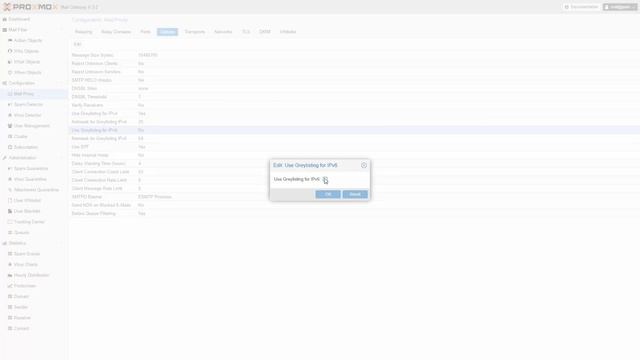
Task: Click the What Objects icon
Action: point(10,62)
